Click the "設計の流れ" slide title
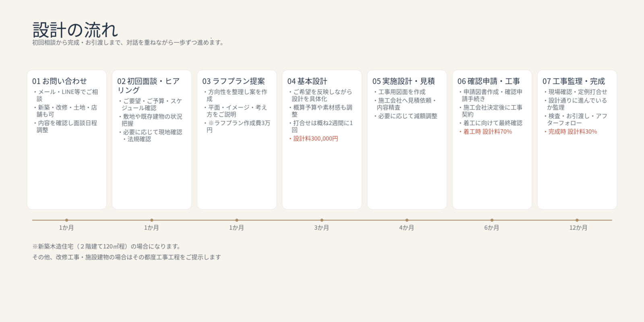Screen dimensions: 644x322 [75, 30]
